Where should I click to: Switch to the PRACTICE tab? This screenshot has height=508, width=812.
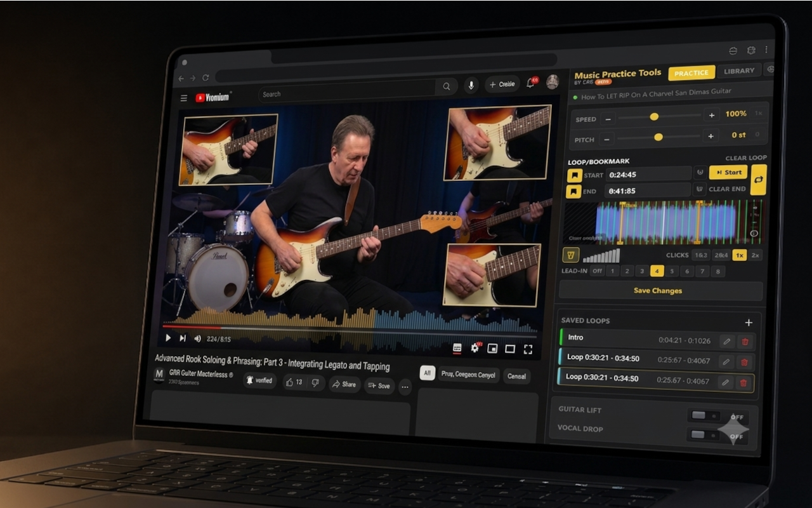pos(691,73)
